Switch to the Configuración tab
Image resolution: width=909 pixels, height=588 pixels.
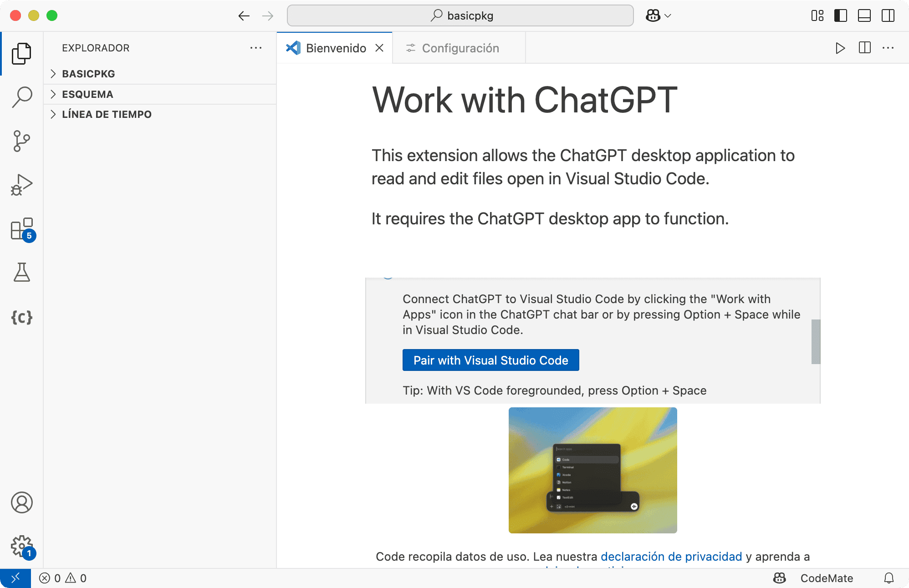(x=460, y=48)
